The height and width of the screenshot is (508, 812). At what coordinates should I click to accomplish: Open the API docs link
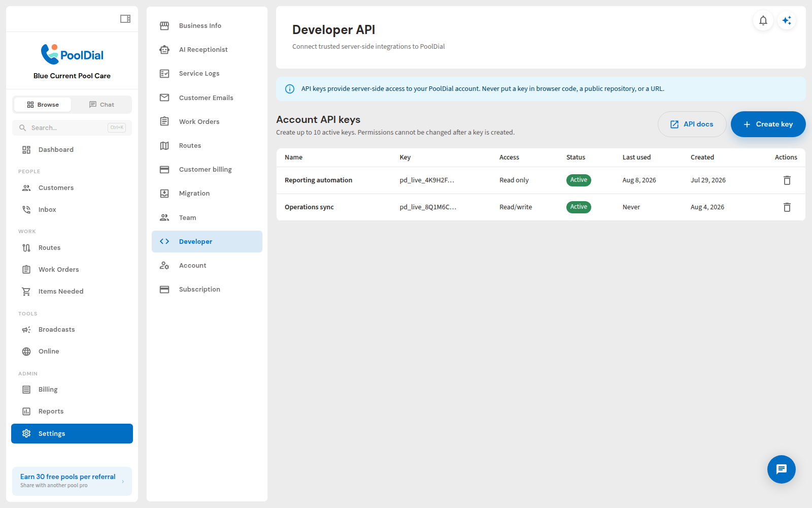[692, 124]
